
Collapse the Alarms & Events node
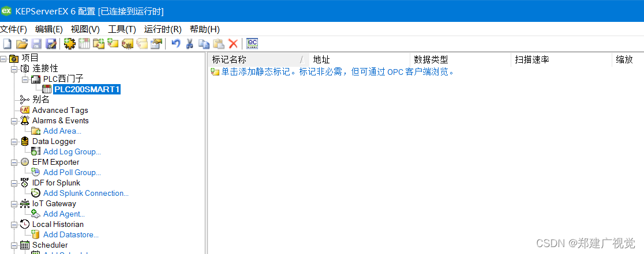(x=14, y=121)
